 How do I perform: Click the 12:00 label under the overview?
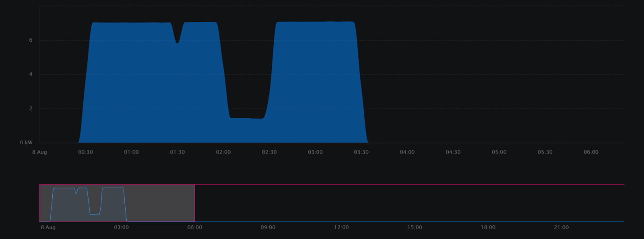click(x=341, y=227)
